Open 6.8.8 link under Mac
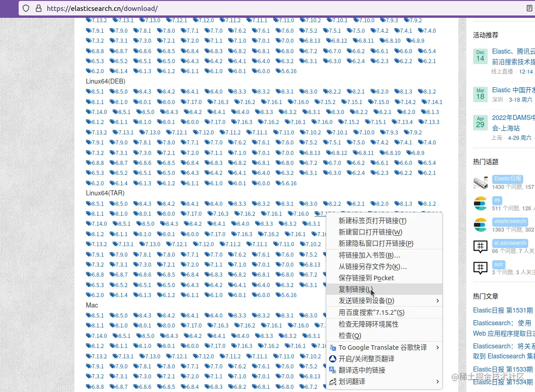The image size is (535, 392). [x=95, y=387]
